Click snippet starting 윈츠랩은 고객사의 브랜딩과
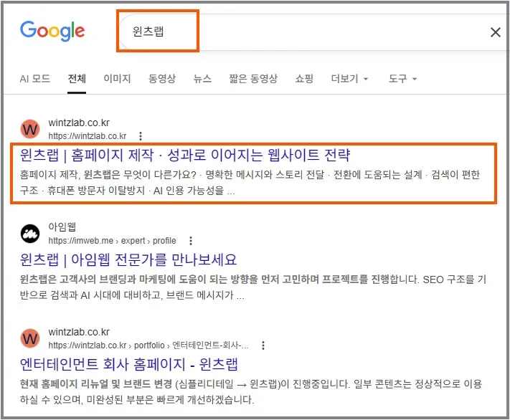The height and width of the screenshot is (420, 510). (x=253, y=287)
